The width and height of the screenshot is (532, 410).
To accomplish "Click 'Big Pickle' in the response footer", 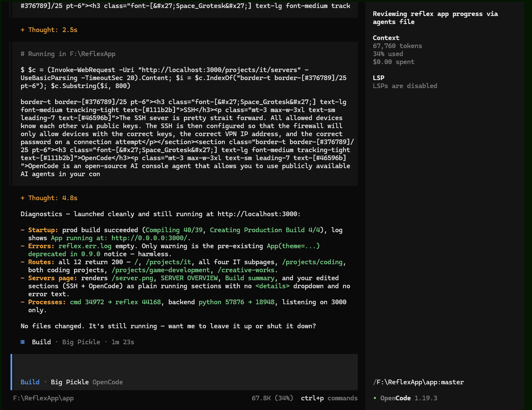I will coord(81,342).
